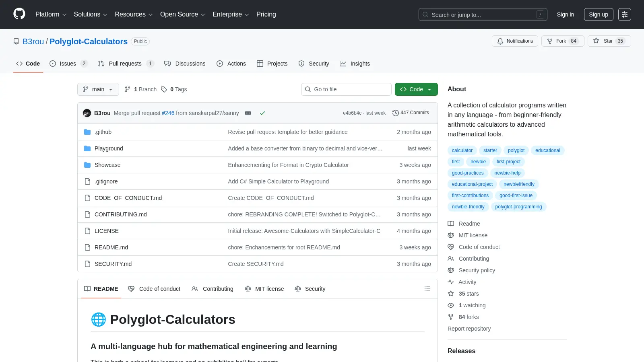This screenshot has width=644, height=362.
Task: Open the Pricing page
Action: 266,14
